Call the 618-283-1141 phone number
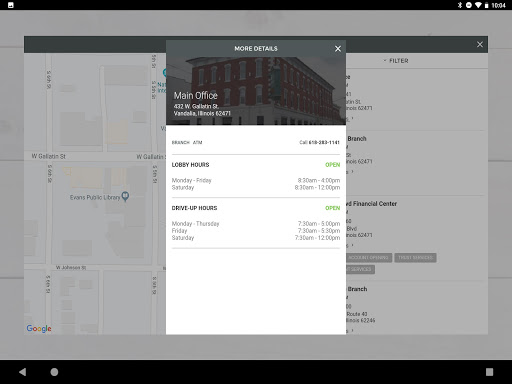 pyautogui.click(x=319, y=142)
